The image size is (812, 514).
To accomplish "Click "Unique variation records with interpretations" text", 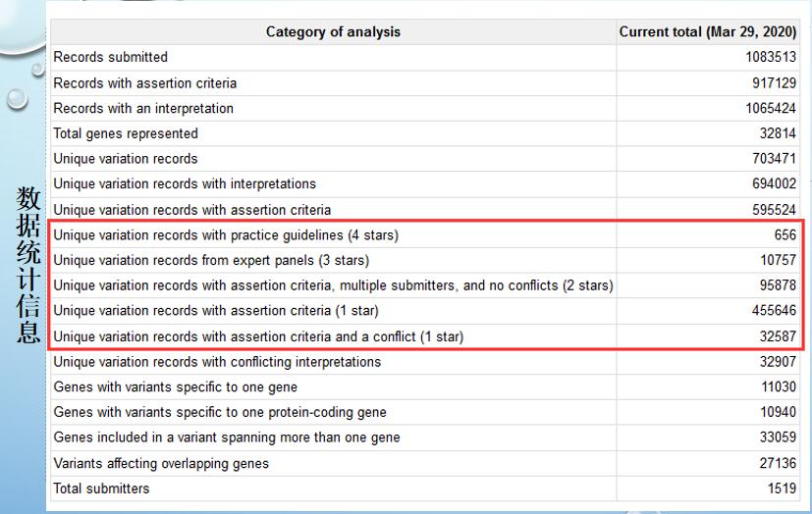I will coord(185,184).
